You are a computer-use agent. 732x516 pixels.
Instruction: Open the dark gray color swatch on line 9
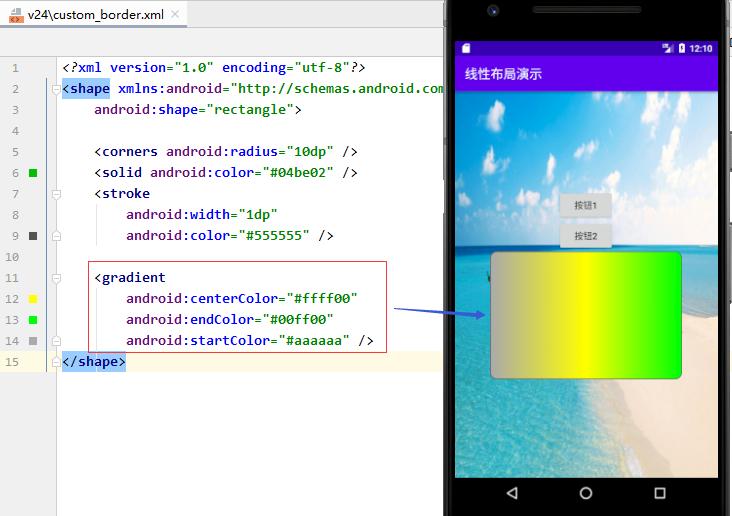[33, 236]
